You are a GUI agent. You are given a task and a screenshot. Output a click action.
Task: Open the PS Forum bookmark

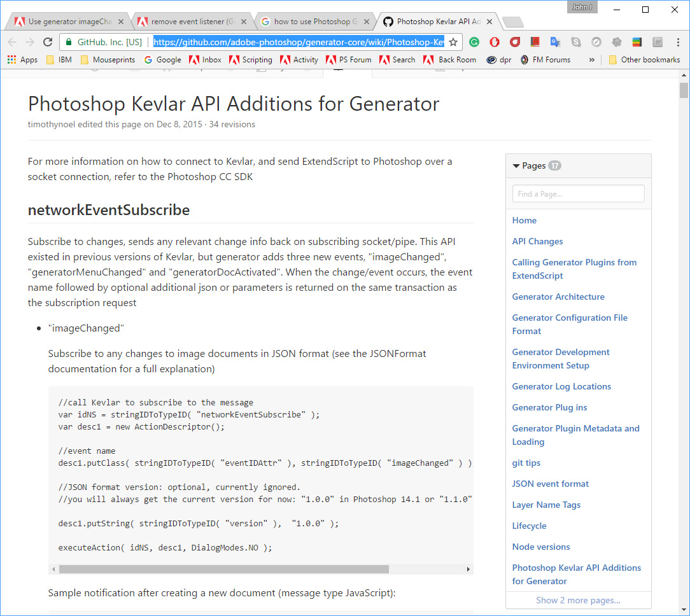click(349, 60)
